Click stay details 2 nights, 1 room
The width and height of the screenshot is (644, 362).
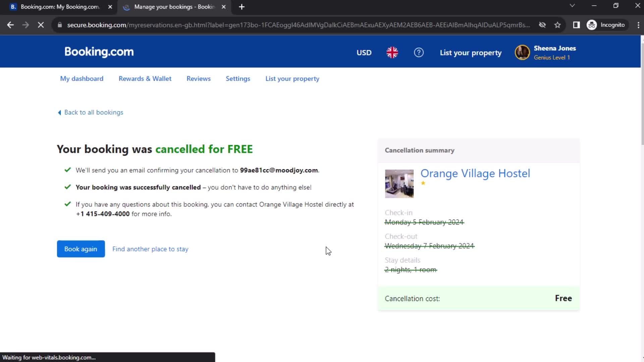(x=411, y=270)
